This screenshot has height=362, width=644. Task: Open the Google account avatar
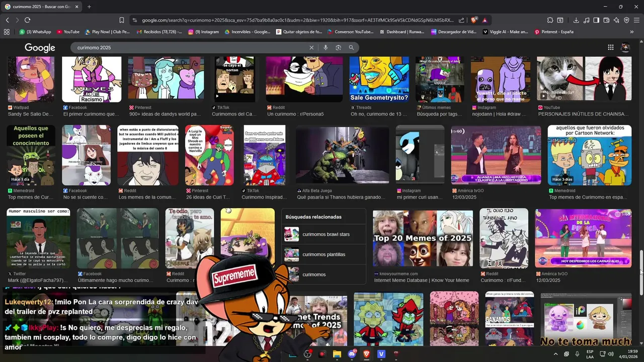click(x=625, y=47)
